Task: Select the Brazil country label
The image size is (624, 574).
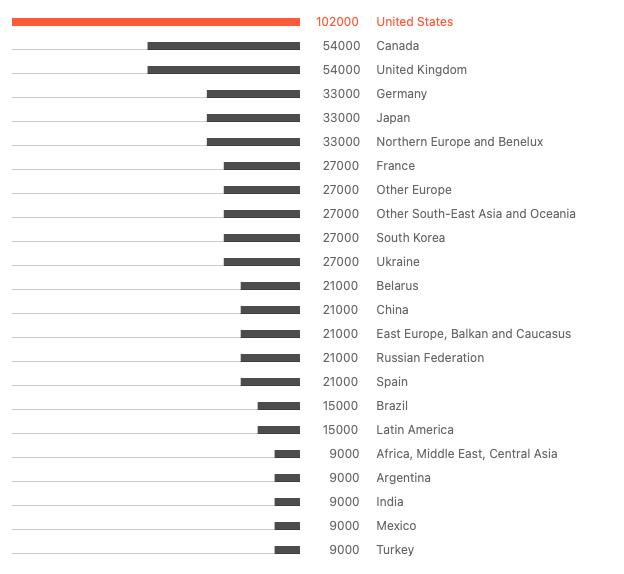Action: (392, 406)
